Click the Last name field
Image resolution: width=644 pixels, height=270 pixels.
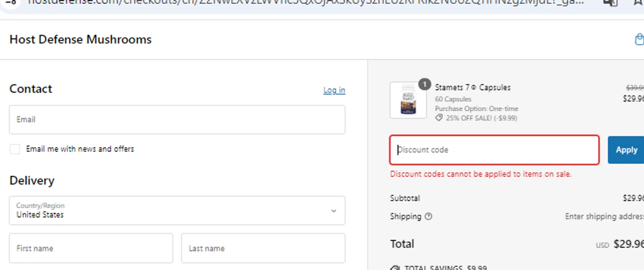[x=263, y=248]
